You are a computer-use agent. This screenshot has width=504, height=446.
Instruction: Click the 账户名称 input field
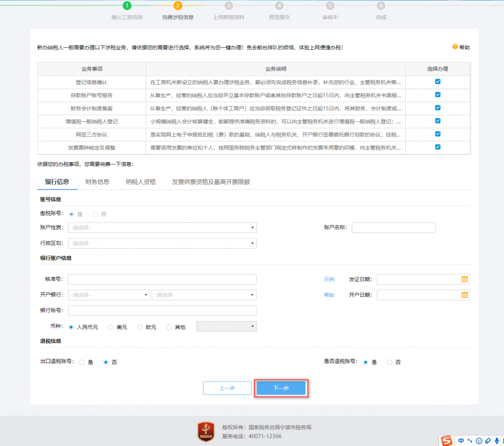pyautogui.click(x=394, y=227)
